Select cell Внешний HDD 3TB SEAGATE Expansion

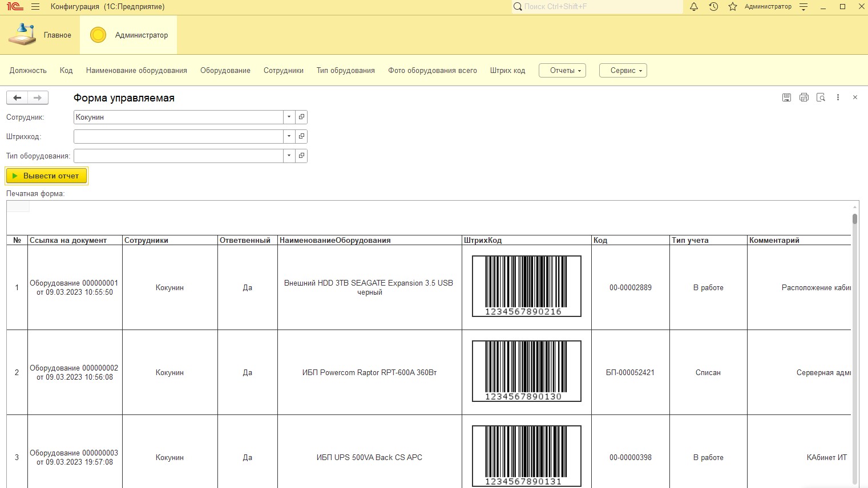[370, 287]
